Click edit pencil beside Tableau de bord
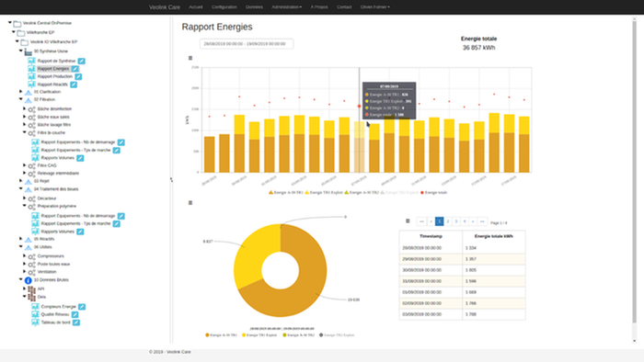 [76, 322]
